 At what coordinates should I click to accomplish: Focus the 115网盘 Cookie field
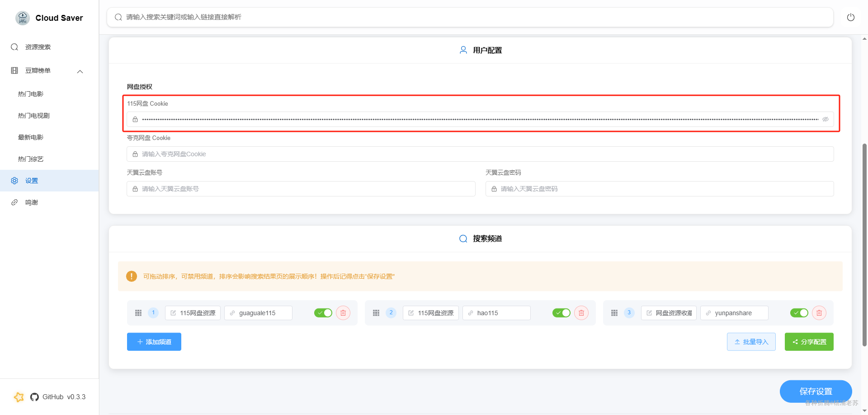[x=480, y=119]
